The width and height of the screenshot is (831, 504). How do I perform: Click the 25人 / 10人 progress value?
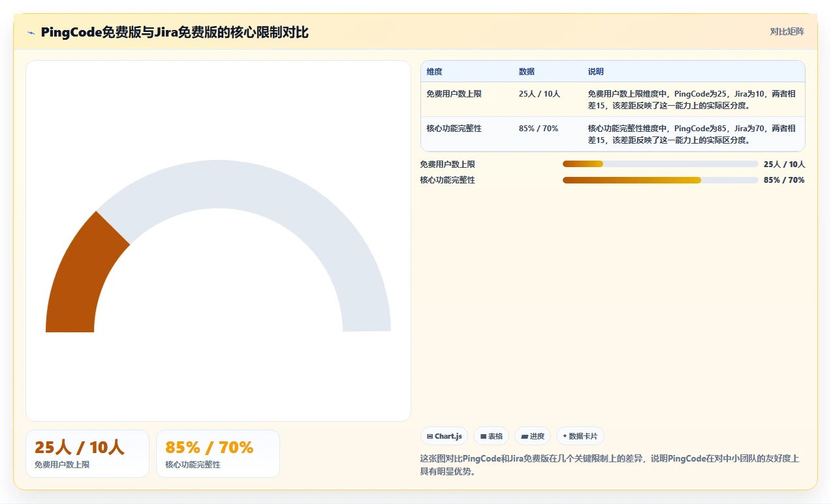click(784, 165)
